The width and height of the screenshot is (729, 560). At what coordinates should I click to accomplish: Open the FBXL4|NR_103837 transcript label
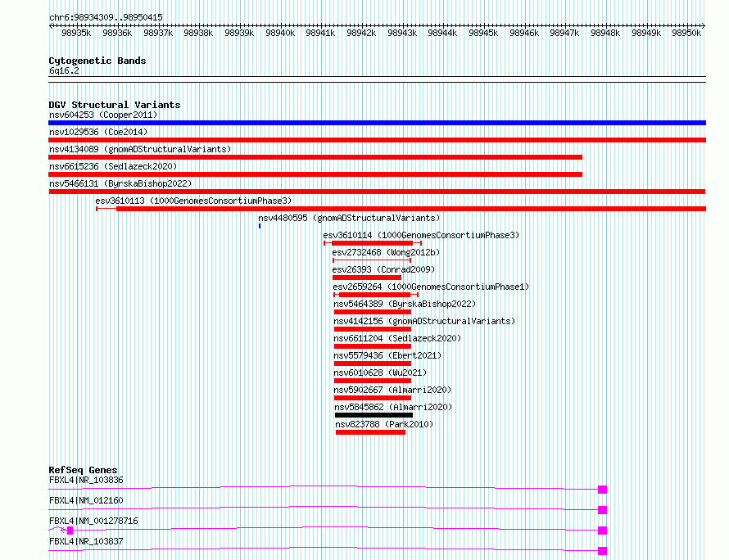click(x=86, y=541)
